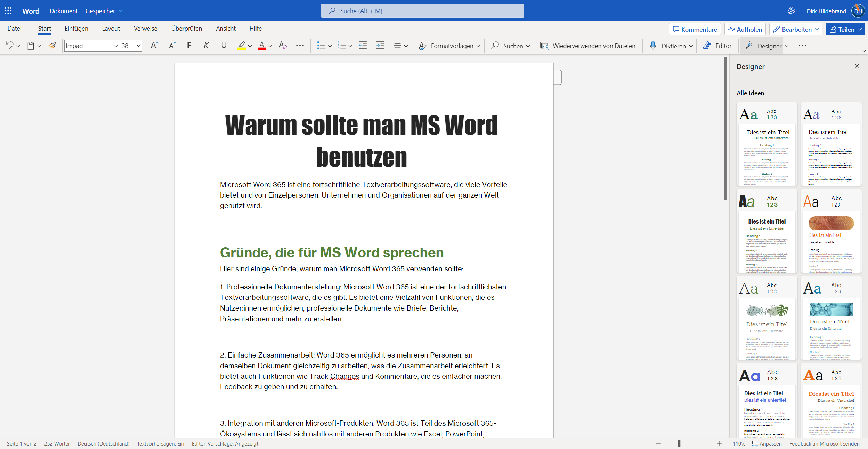Open the app launcher grid icon

coord(8,11)
